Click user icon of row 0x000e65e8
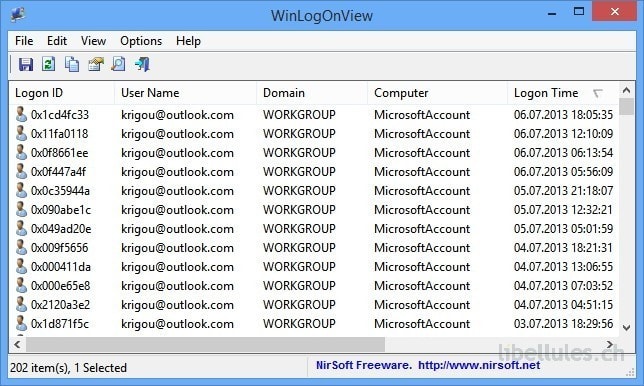Image resolution: width=644 pixels, height=386 pixels. point(21,285)
